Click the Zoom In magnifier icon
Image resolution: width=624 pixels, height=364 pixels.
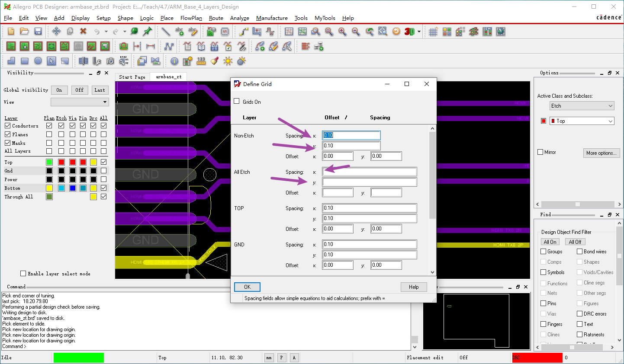tap(343, 32)
